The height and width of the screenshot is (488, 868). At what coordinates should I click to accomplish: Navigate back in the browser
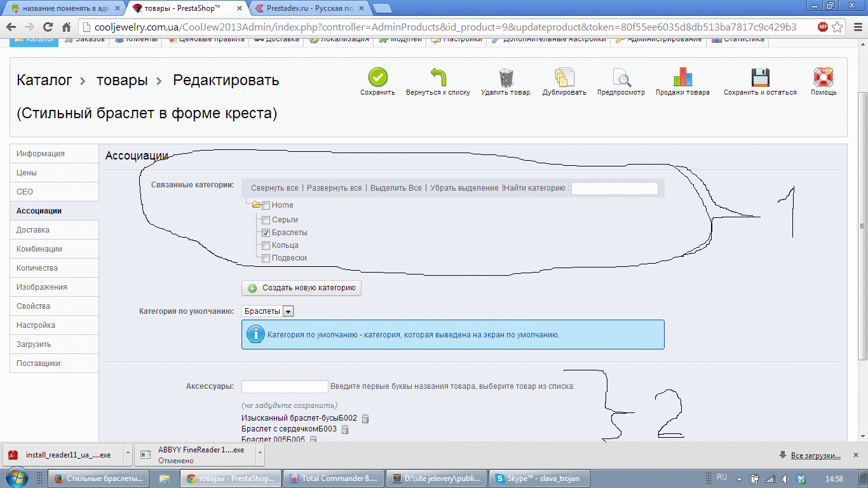click(x=11, y=27)
